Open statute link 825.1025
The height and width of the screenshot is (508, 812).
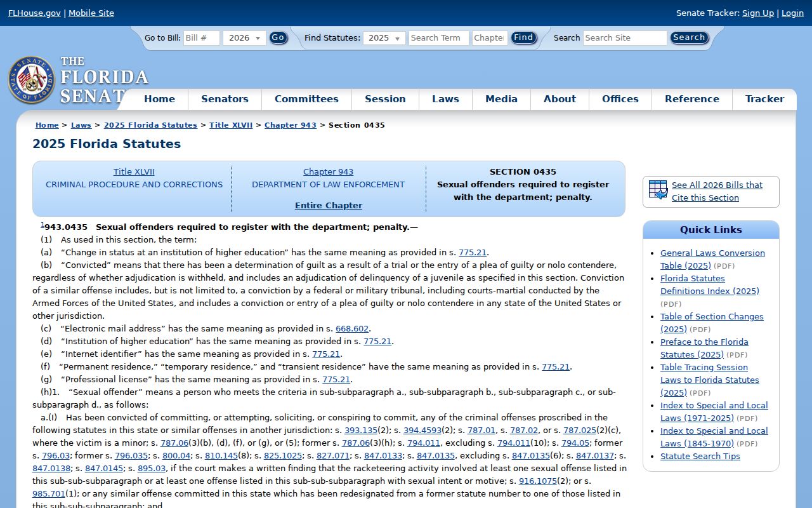(x=283, y=455)
